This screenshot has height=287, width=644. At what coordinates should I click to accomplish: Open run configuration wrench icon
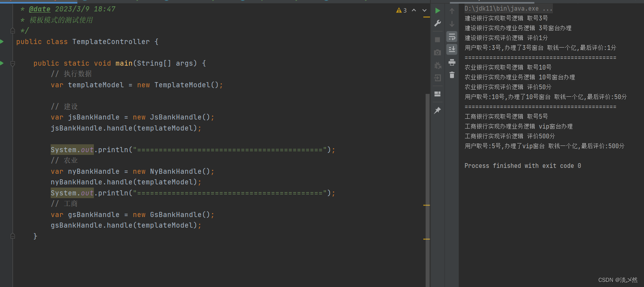coord(437,24)
